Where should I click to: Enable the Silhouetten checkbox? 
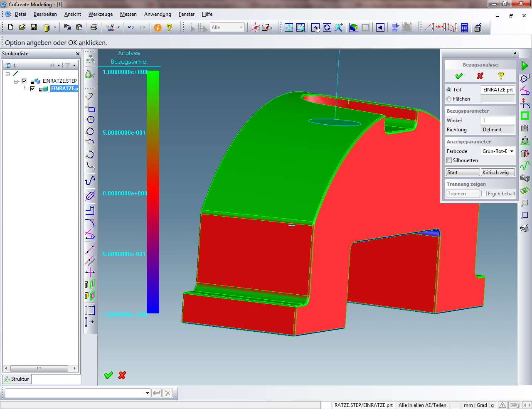(x=449, y=160)
